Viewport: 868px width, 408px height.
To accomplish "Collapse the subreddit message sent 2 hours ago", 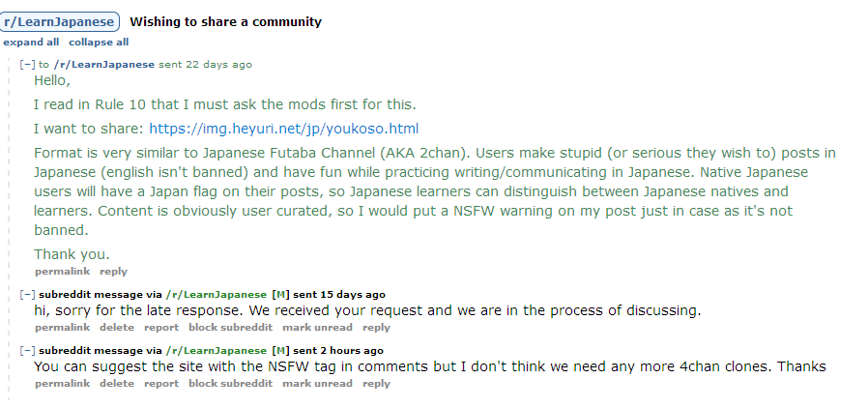I will point(27,351).
